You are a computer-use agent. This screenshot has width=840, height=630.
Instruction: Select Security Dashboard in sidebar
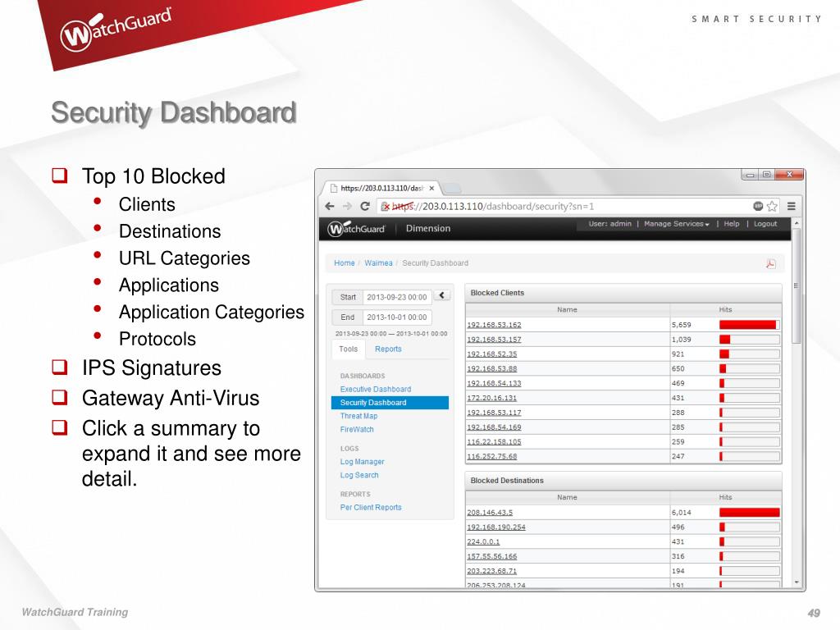coord(390,403)
